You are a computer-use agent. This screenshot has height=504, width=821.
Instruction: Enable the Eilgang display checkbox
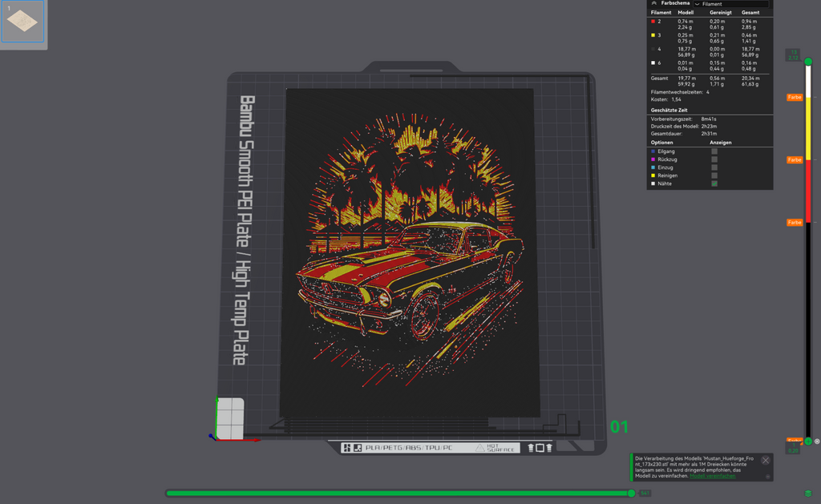click(714, 151)
